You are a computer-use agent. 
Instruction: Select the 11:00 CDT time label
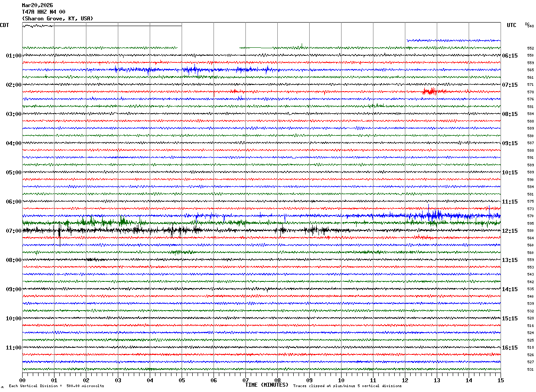13,348
